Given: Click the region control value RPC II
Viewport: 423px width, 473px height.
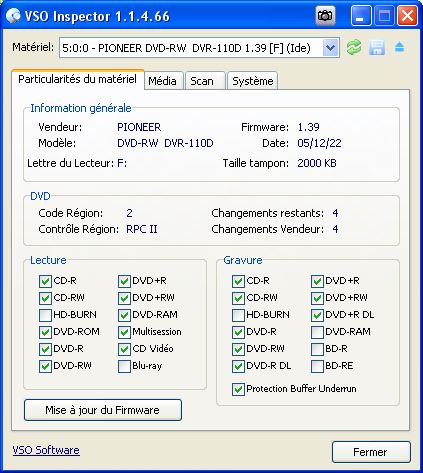Looking at the screenshot, I should click(x=142, y=229).
